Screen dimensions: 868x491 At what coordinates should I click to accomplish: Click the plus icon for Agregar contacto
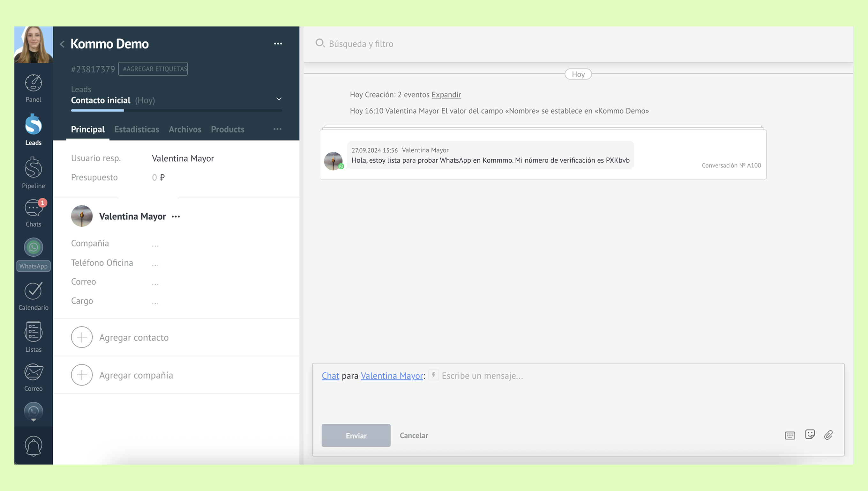click(x=82, y=337)
